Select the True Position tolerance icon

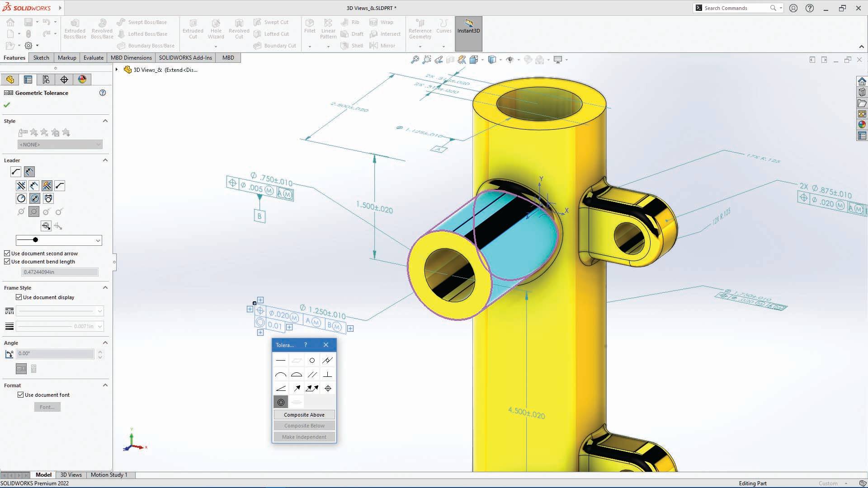327,388
